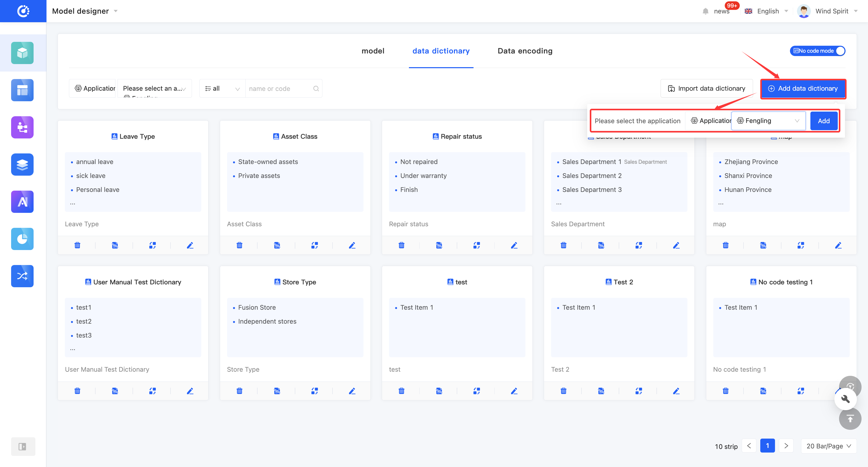The image size is (868, 467).
Task: Click the stacked layers sidebar icon
Action: 22,165
